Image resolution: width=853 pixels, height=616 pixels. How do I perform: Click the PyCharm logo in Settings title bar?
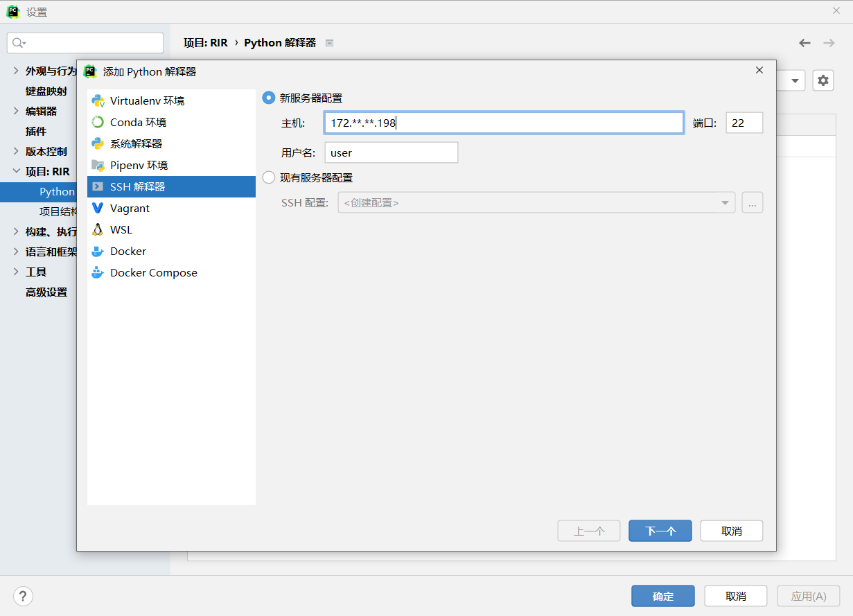click(x=12, y=12)
